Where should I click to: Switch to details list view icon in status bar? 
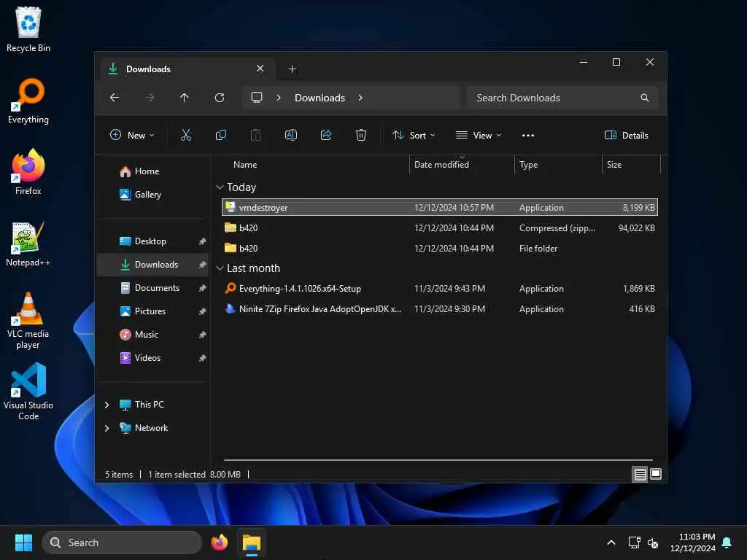click(640, 474)
